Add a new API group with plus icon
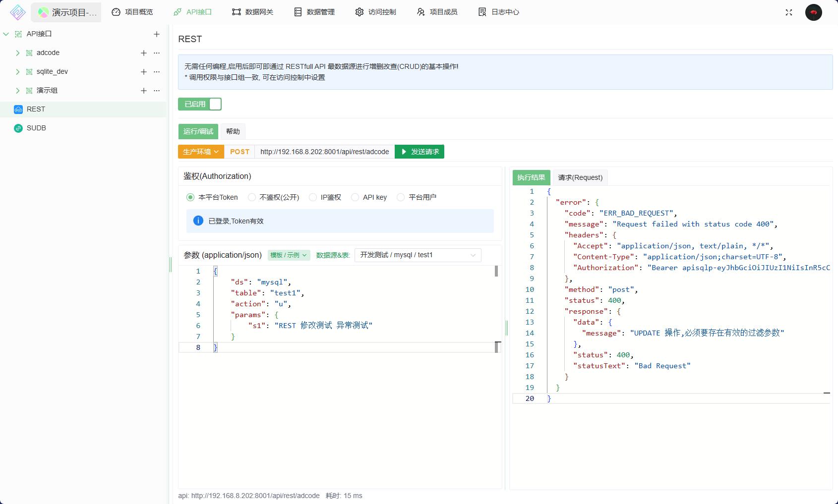The height and width of the screenshot is (504, 838). [157, 34]
